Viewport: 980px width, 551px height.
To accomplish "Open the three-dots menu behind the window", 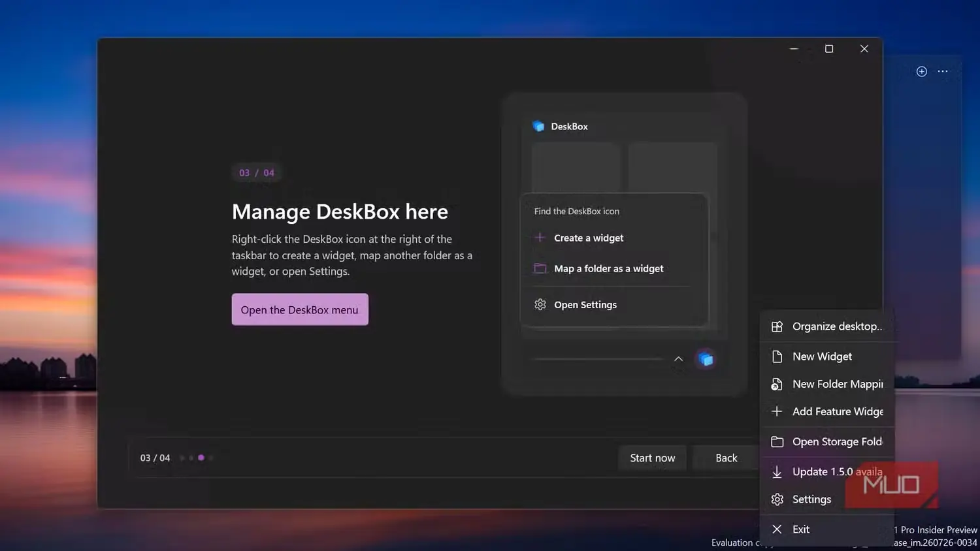I will tap(942, 71).
